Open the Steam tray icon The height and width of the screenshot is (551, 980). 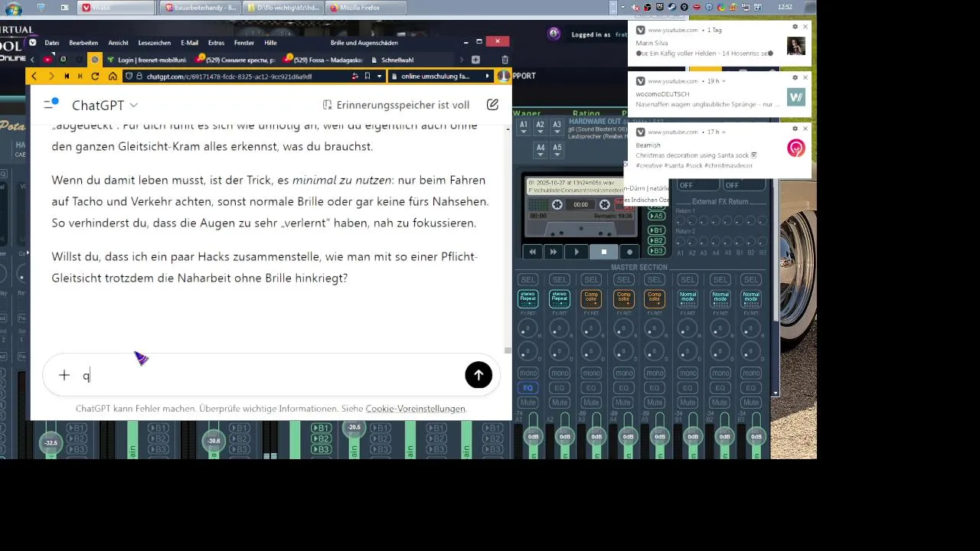point(672,7)
